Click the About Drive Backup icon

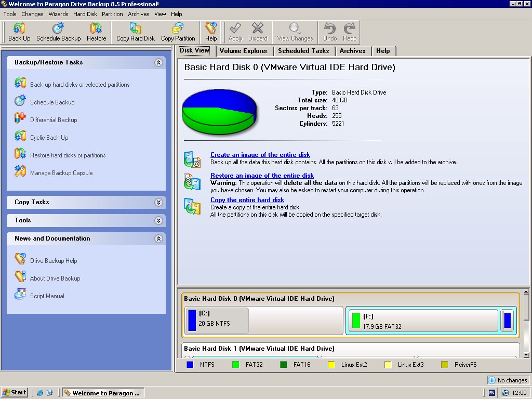[20, 277]
